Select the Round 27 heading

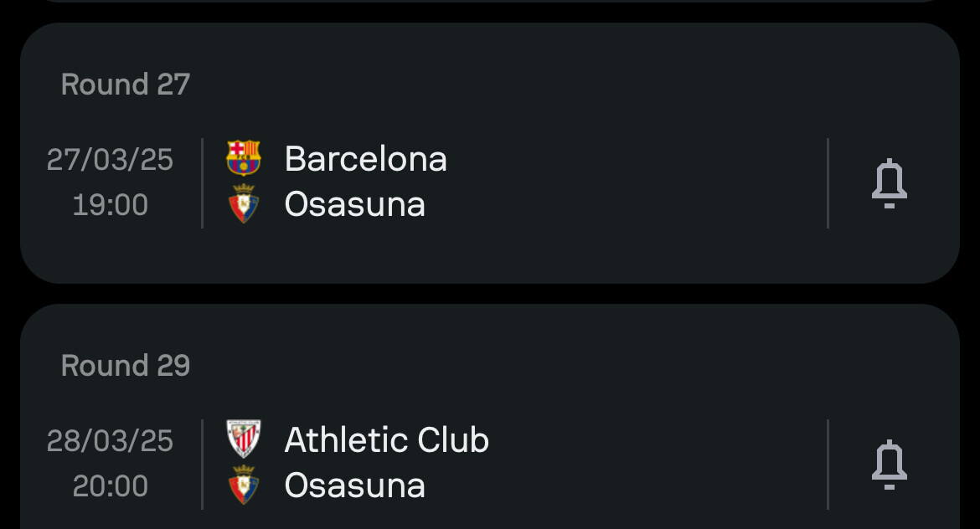(126, 85)
